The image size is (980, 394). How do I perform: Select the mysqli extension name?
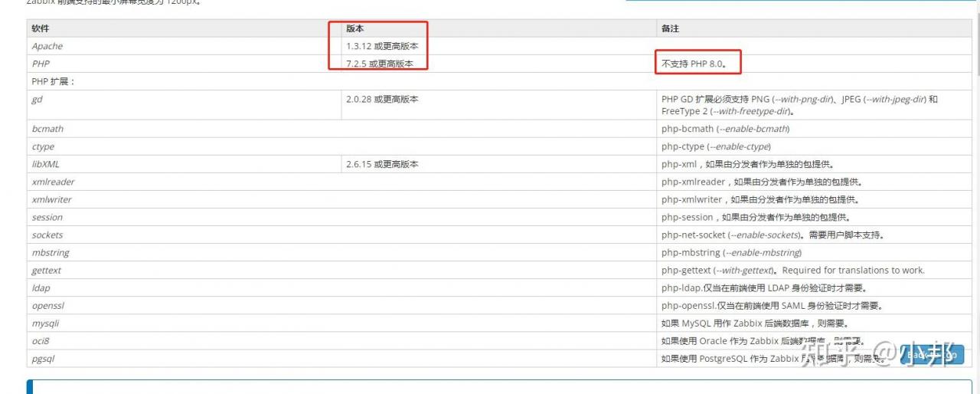tap(45, 323)
